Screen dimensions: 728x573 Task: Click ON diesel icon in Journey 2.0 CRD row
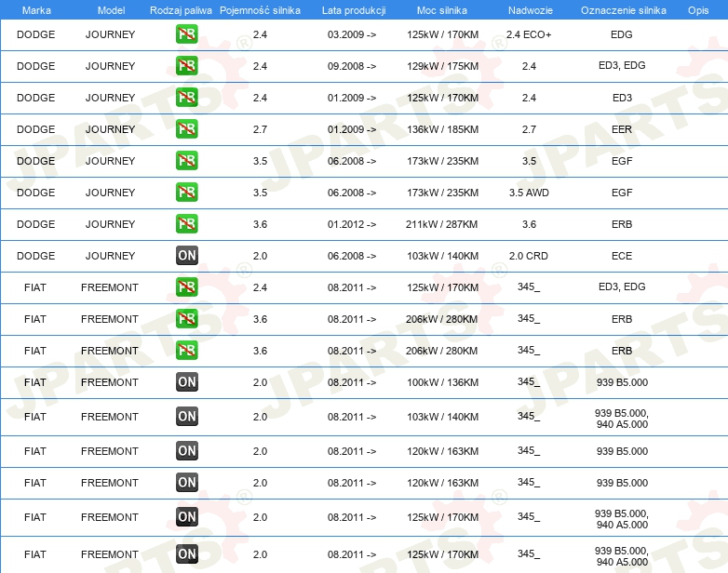coord(186,255)
